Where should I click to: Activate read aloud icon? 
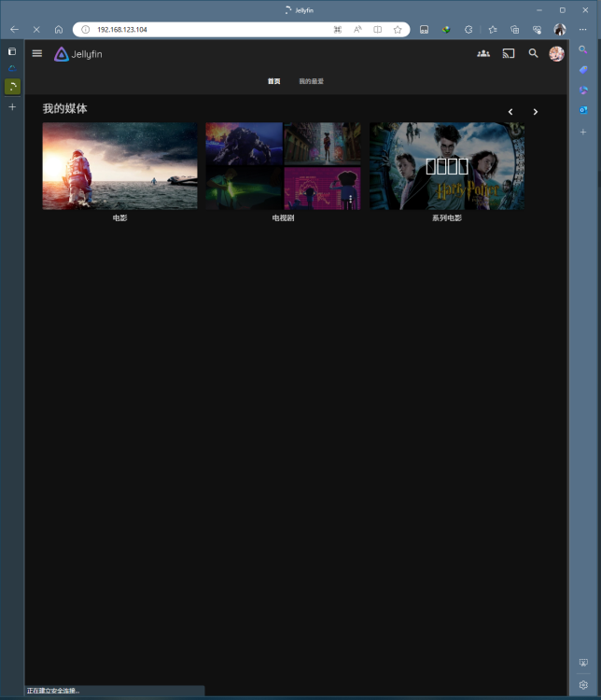coord(357,30)
